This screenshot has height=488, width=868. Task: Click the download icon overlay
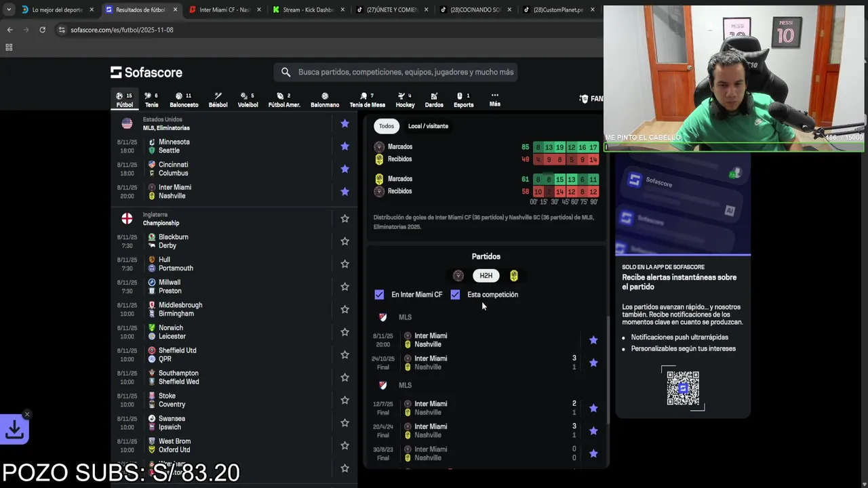pyautogui.click(x=14, y=429)
